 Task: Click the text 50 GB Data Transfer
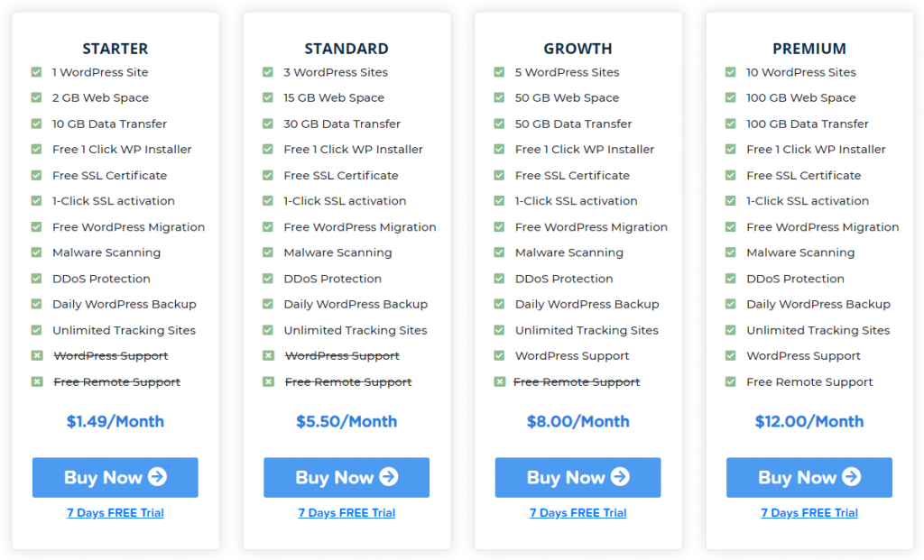(573, 124)
